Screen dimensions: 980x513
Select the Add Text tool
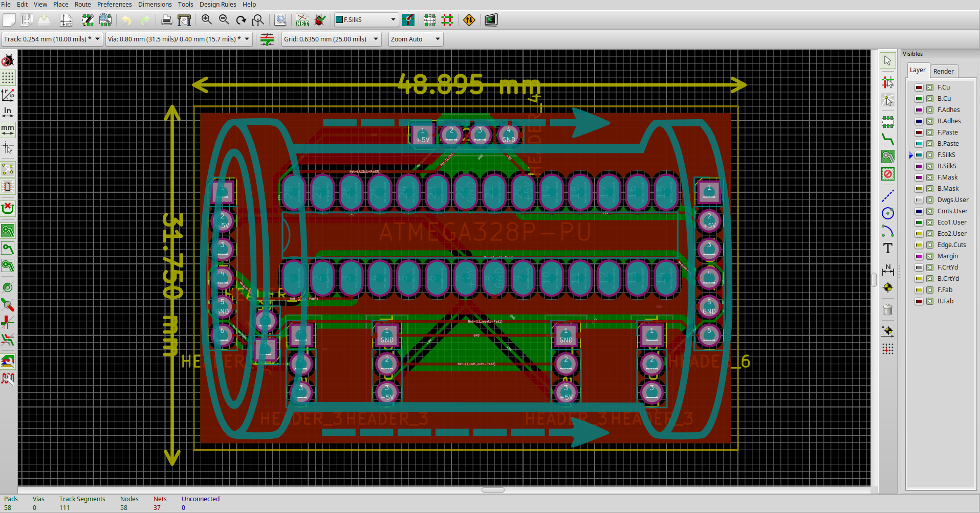(x=888, y=249)
